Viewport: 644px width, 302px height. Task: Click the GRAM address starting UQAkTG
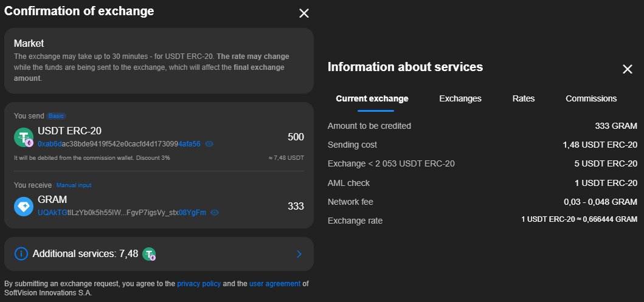point(122,213)
